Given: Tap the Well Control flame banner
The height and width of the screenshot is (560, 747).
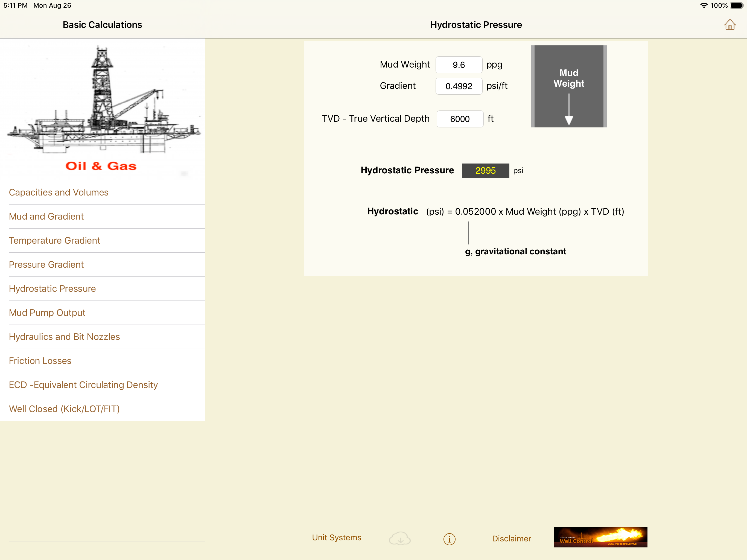Looking at the screenshot, I should [x=600, y=537].
